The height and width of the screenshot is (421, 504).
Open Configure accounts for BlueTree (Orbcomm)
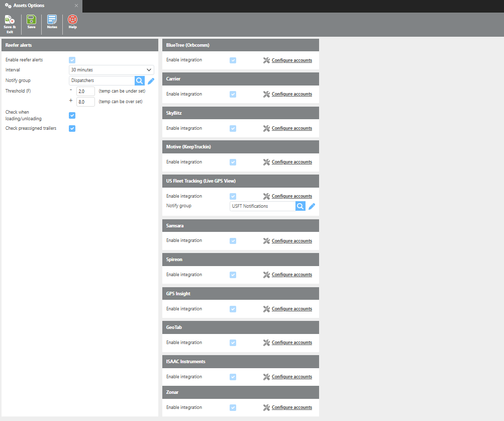tap(291, 60)
